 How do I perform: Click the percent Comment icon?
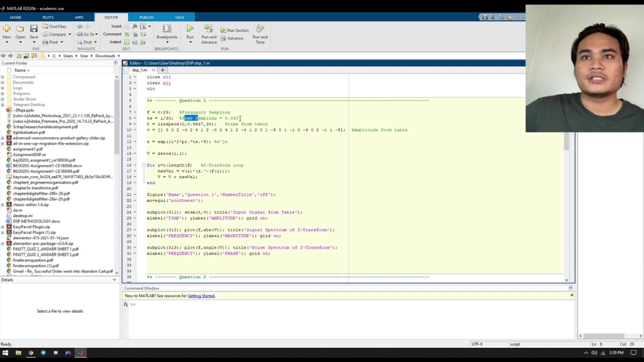[127, 34]
